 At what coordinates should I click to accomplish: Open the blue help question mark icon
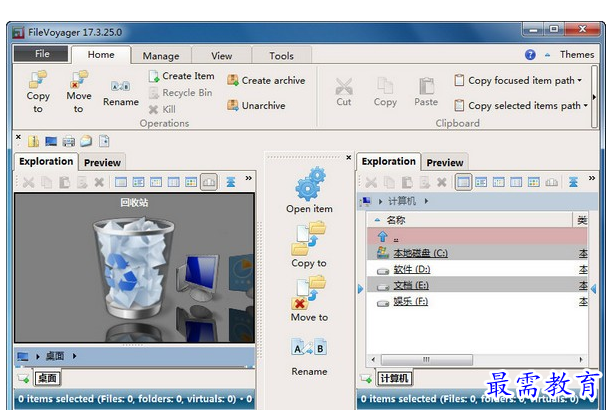[530, 55]
